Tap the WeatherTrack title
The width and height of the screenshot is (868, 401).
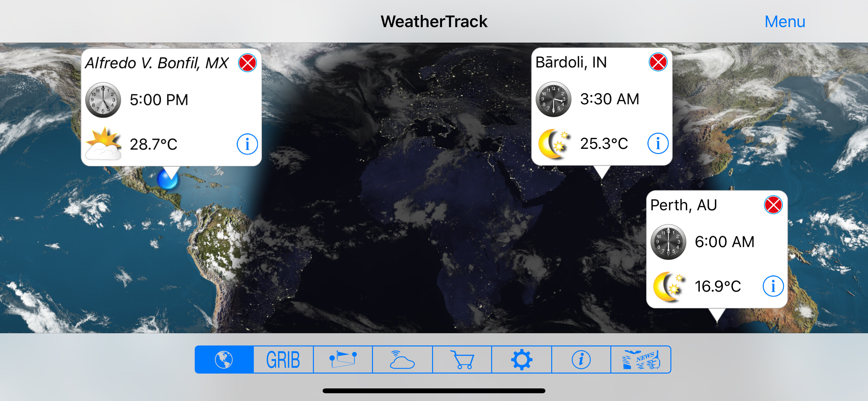[434, 22]
